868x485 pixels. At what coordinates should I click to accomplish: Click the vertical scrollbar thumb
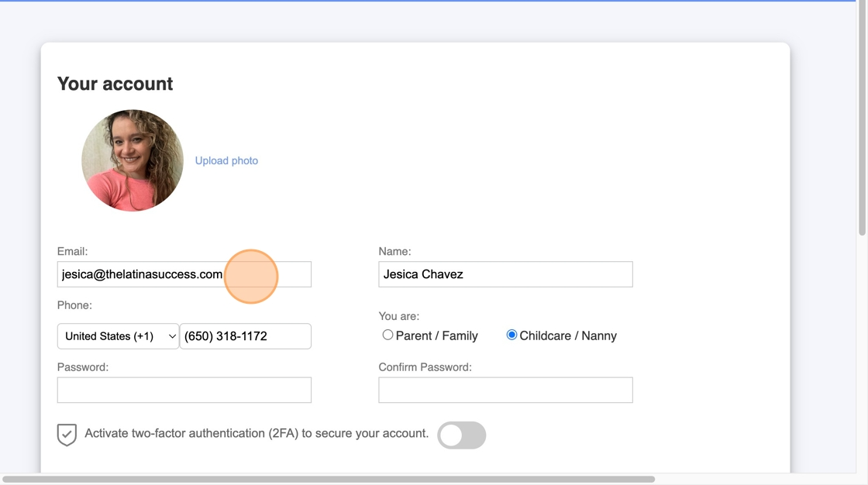tap(863, 117)
